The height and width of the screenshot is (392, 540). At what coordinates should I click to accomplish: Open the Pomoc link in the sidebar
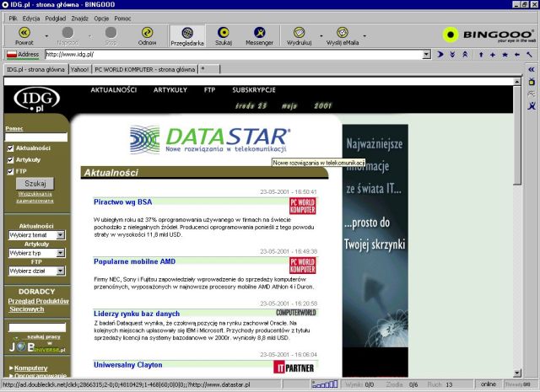(x=14, y=128)
